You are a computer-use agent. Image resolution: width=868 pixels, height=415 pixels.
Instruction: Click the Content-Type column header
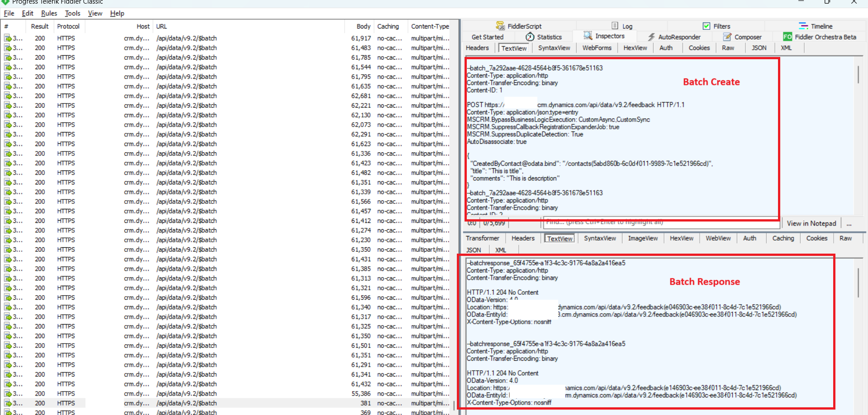430,26
